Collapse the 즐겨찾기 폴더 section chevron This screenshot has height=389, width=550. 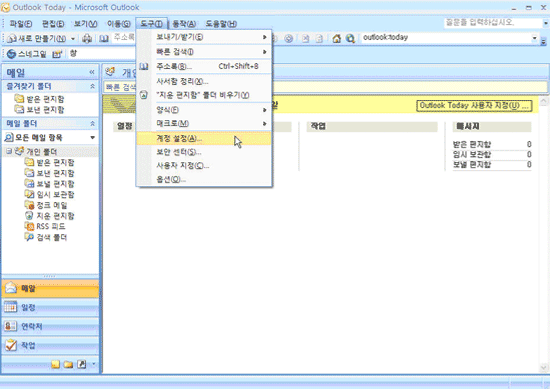pyautogui.click(x=93, y=86)
